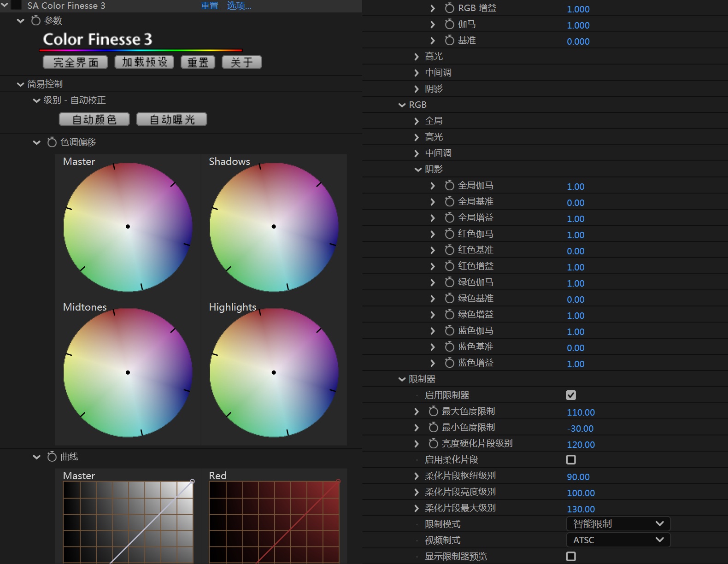Toggle stopwatch for 最大色度限制
This screenshot has width=728, height=564.
tap(433, 411)
